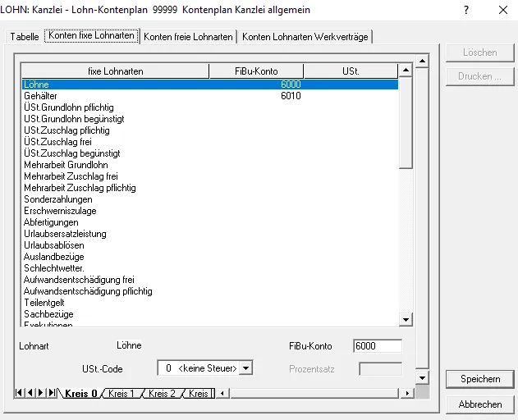Select Sonderzahlungen row
Screen dimensions: 518x420
coord(210,199)
